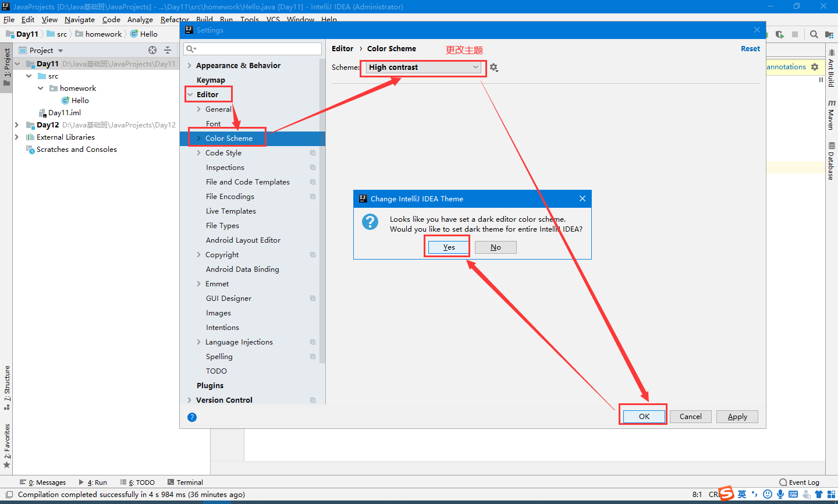The image size is (838, 504).
Task: Click Apply in Settings dialog
Action: (x=737, y=417)
